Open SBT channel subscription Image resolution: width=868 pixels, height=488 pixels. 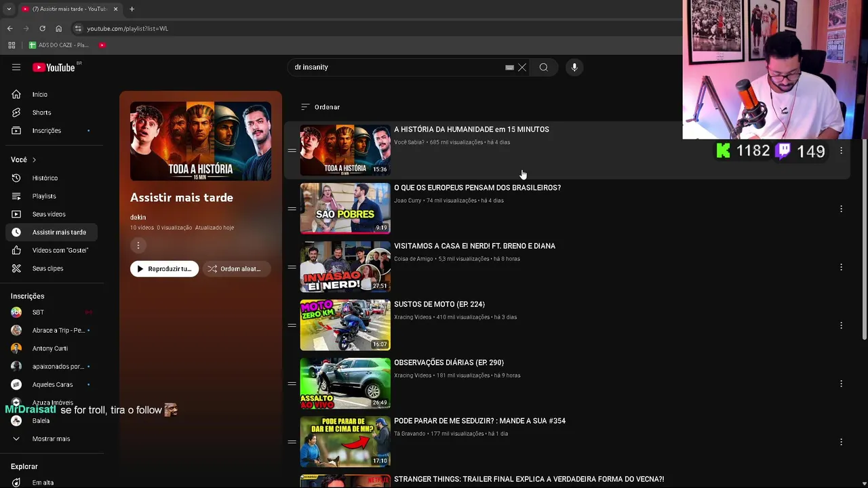[x=52, y=312]
